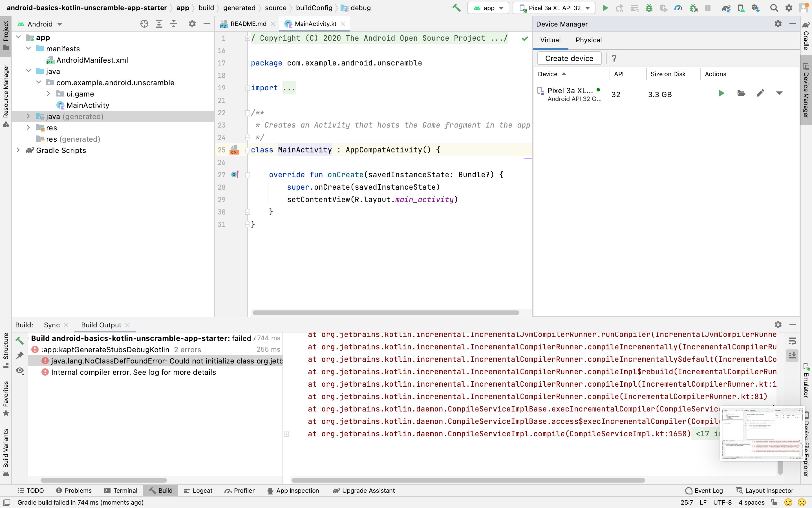Open the SDK Manager icon
The image size is (812, 508).
coord(755,8)
